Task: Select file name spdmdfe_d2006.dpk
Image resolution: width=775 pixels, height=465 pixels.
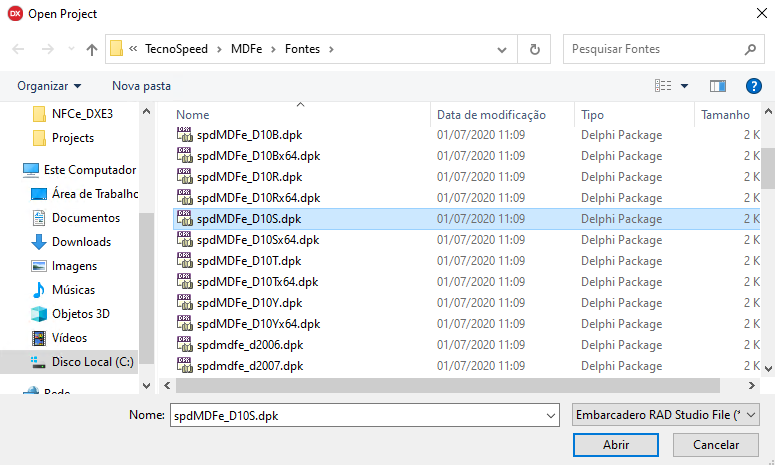Action: point(250,345)
